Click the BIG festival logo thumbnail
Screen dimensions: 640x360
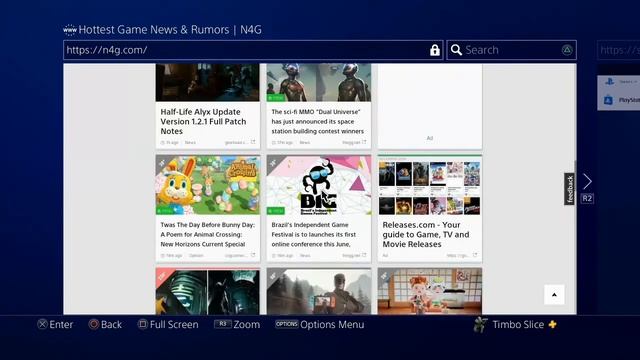(319, 185)
